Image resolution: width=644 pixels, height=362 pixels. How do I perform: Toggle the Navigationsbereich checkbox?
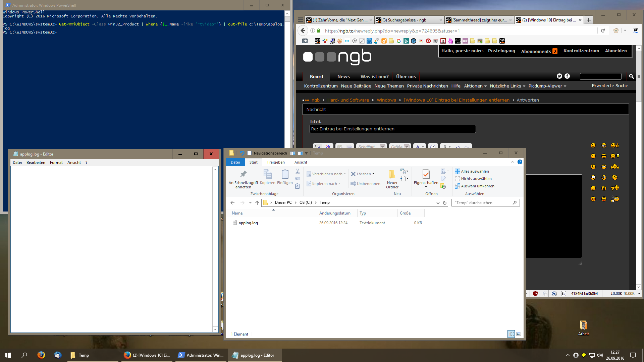[x=249, y=153]
